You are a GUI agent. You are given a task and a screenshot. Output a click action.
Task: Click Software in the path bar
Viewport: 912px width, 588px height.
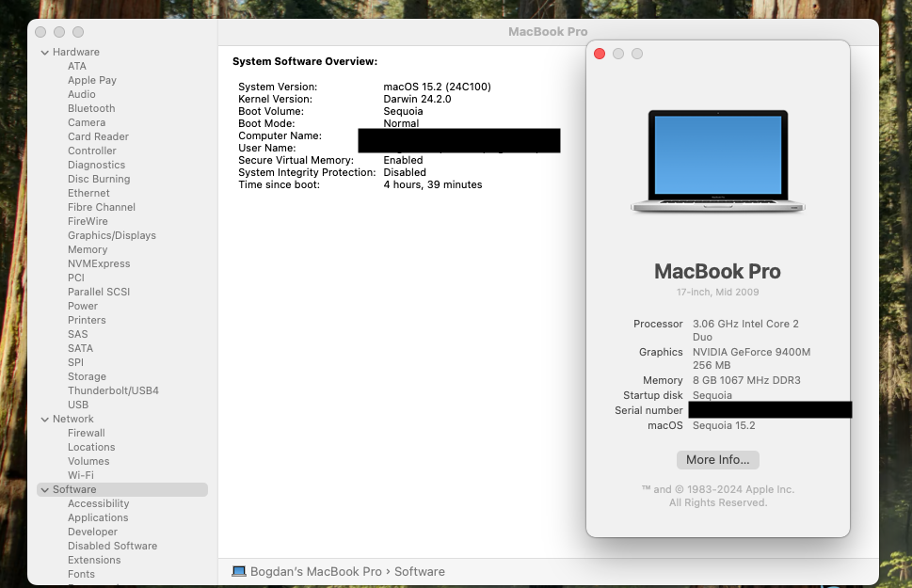pos(420,572)
